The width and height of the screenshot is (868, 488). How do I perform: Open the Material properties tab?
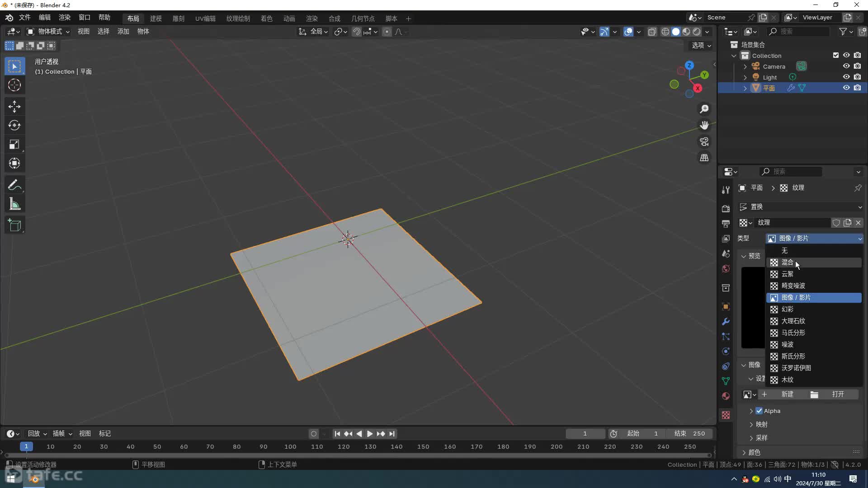[x=726, y=396]
